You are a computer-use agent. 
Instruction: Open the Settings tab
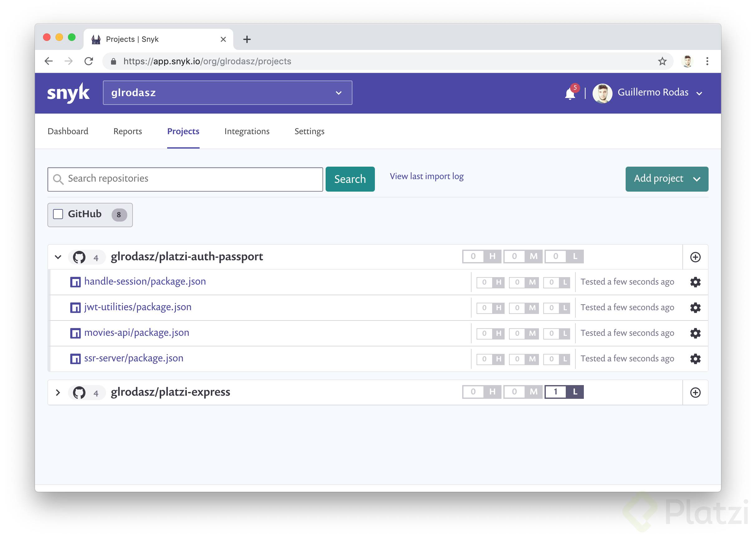coord(309,131)
